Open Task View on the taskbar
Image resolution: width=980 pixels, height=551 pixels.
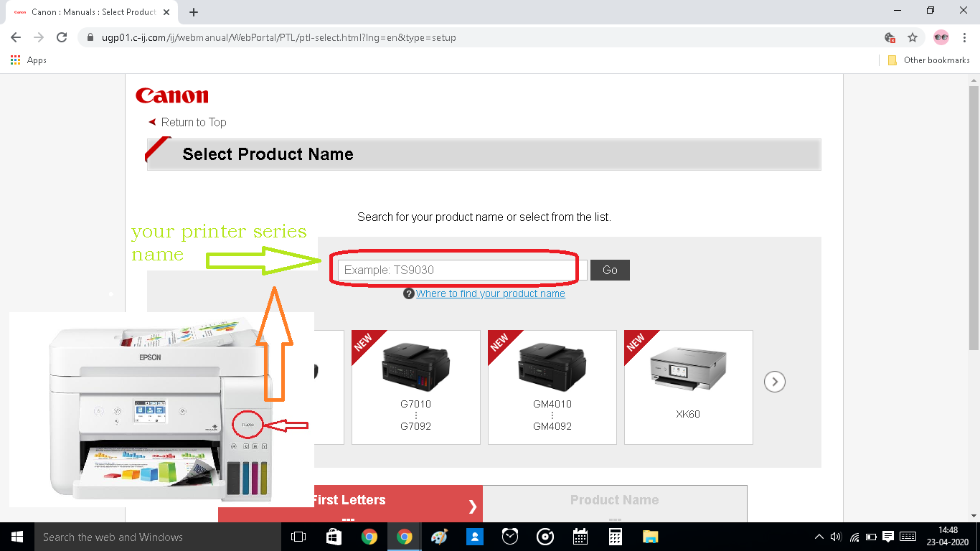298,537
